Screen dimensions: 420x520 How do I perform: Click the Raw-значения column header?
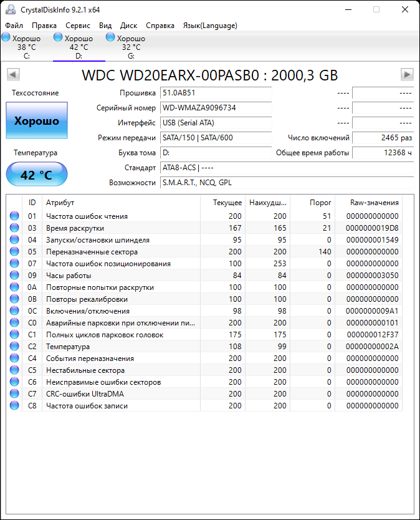[369, 202]
